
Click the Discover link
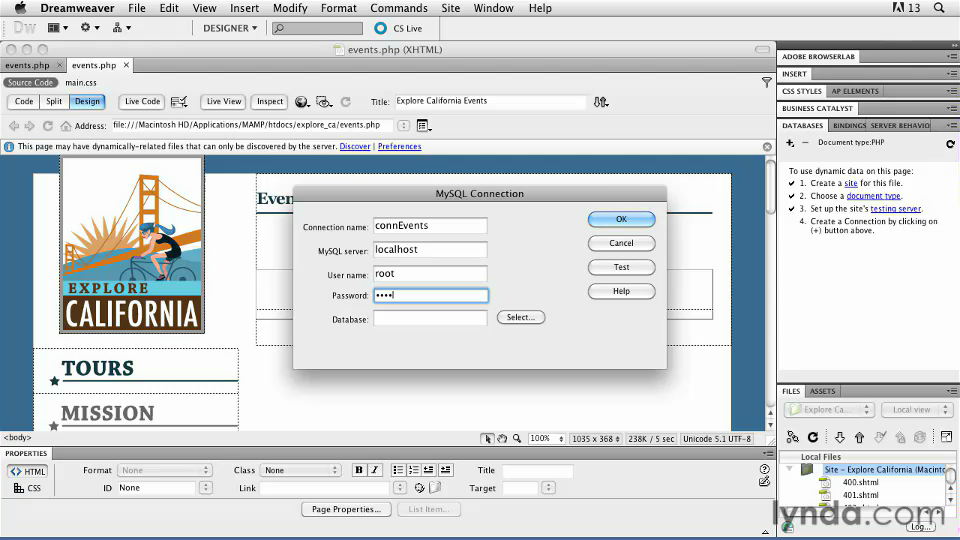pyautogui.click(x=355, y=146)
